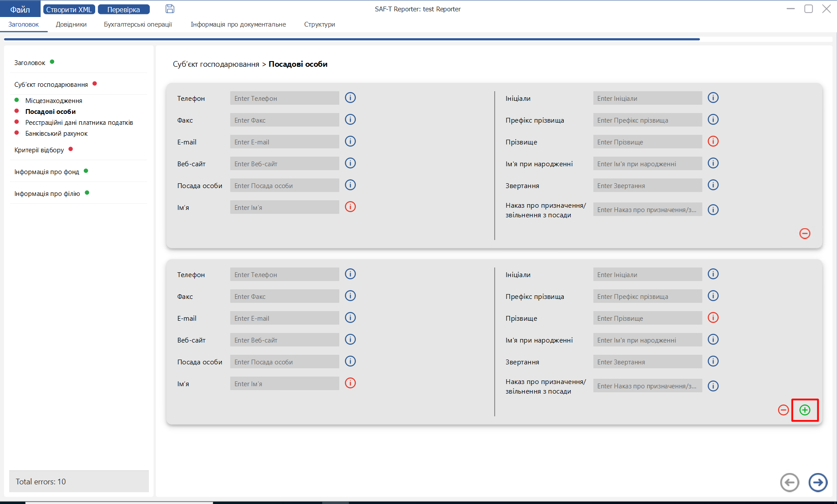The width and height of the screenshot is (837, 504).
Task: Open Реєстраційні дані платника податків item
Action: 79,123
